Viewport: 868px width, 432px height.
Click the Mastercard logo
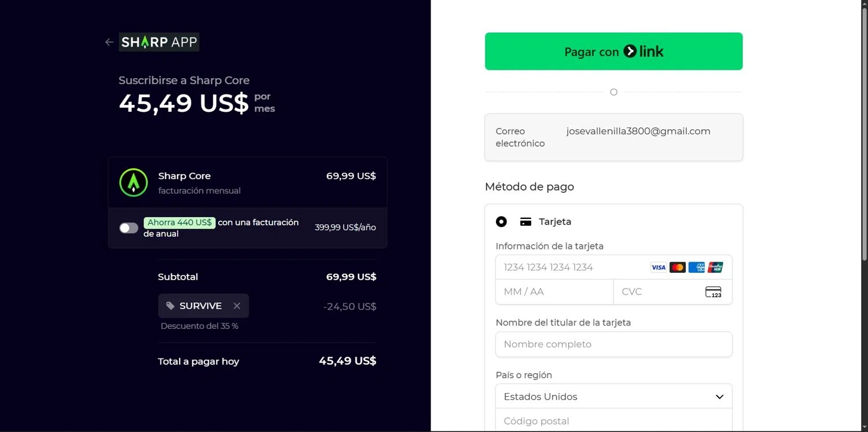tap(678, 268)
